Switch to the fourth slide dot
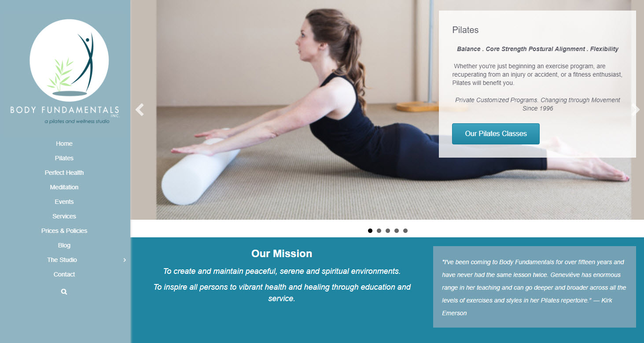 tap(397, 231)
